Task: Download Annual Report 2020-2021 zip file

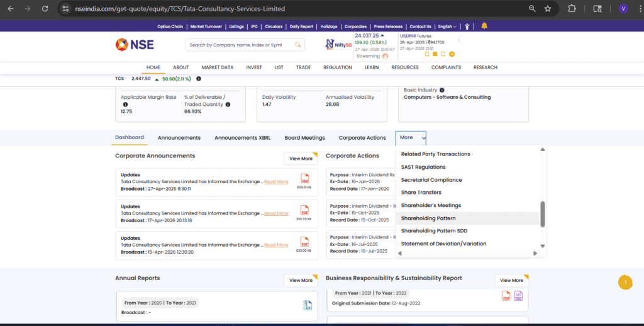Action: [308, 305]
